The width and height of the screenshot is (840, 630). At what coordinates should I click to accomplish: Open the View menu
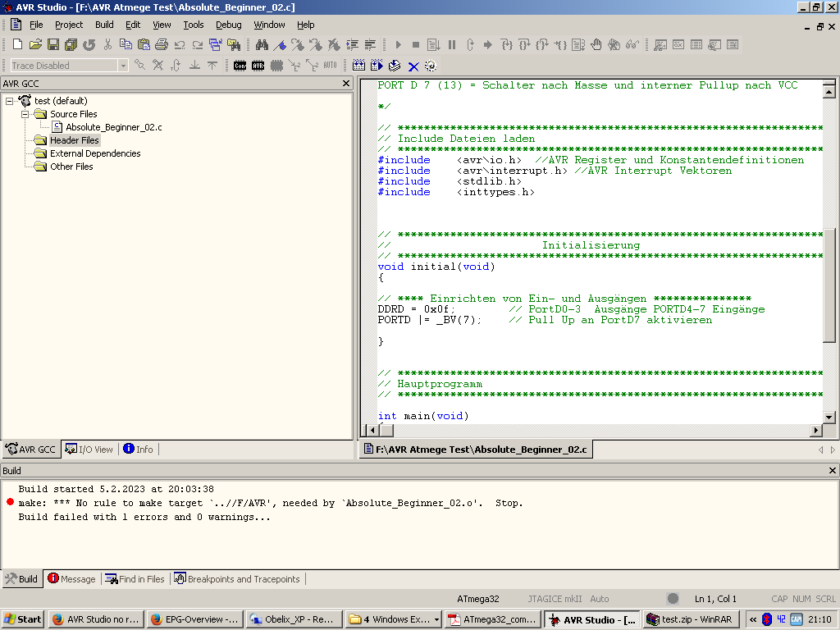pos(162,25)
